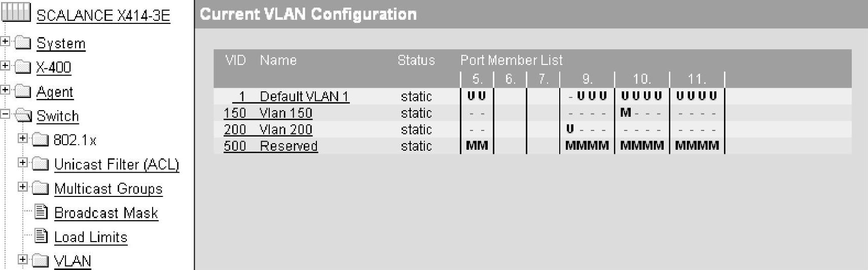Select the Vlan 200 name link

point(286,130)
